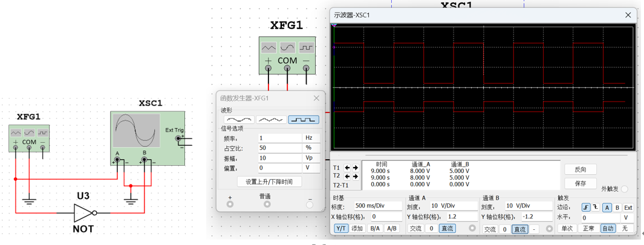The width and height of the screenshot is (644, 245).
Task: Click the XFG1 generator component in left schematic
Action: [29, 138]
